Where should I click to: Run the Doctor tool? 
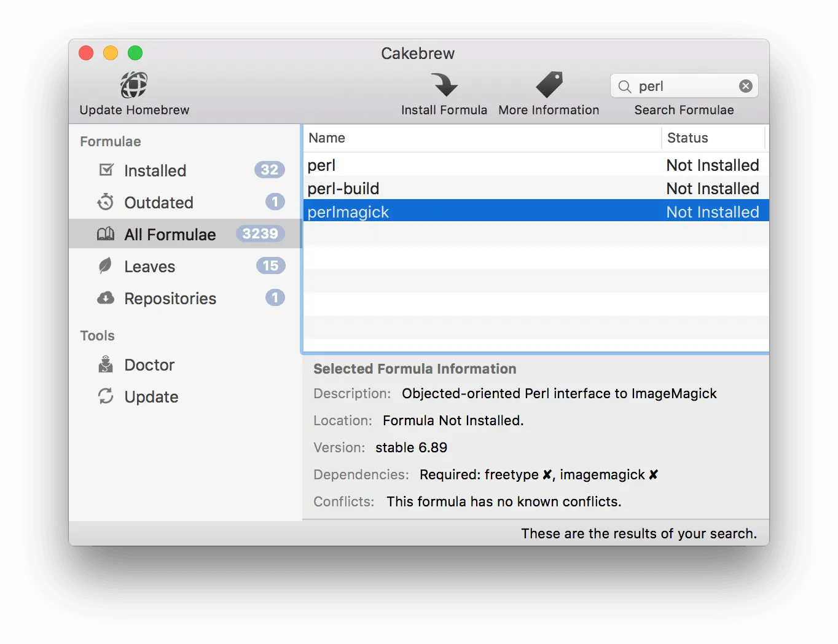pyautogui.click(x=185, y=364)
